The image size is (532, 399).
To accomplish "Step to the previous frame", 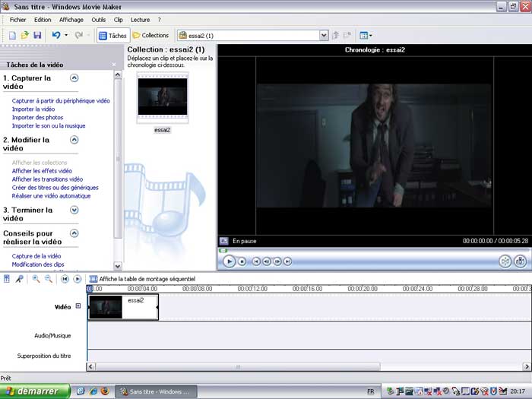I will pyautogui.click(x=267, y=261).
